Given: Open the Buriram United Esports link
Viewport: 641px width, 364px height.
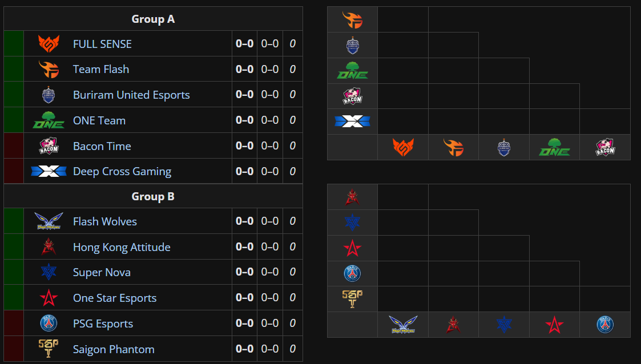Looking at the screenshot, I should coord(131,95).
